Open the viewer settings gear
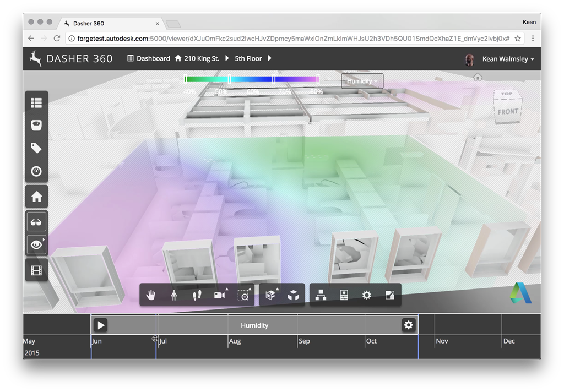Image resolution: width=564 pixels, height=392 pixels. click(367, 296)
